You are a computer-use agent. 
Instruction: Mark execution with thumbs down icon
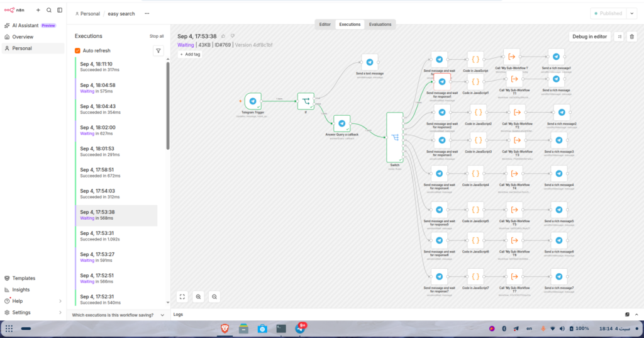click(x=233, y=36)
